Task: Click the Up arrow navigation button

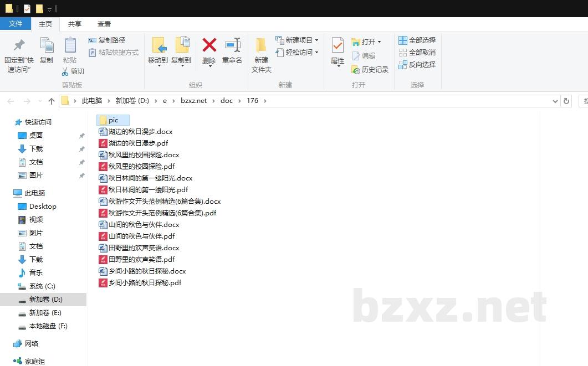Action: 52,101
